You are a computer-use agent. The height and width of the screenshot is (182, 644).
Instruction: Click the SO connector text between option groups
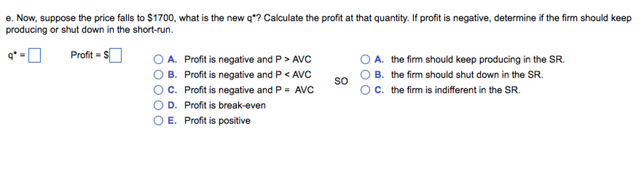click(341, 81)
